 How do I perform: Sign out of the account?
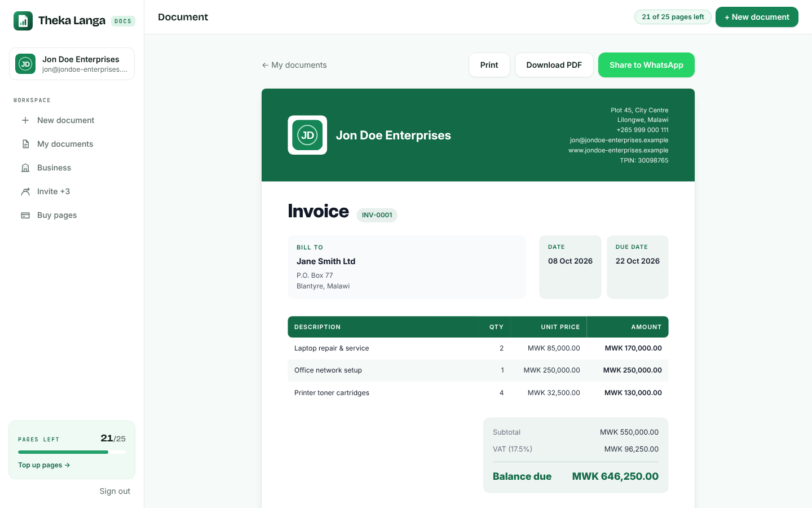115,491
